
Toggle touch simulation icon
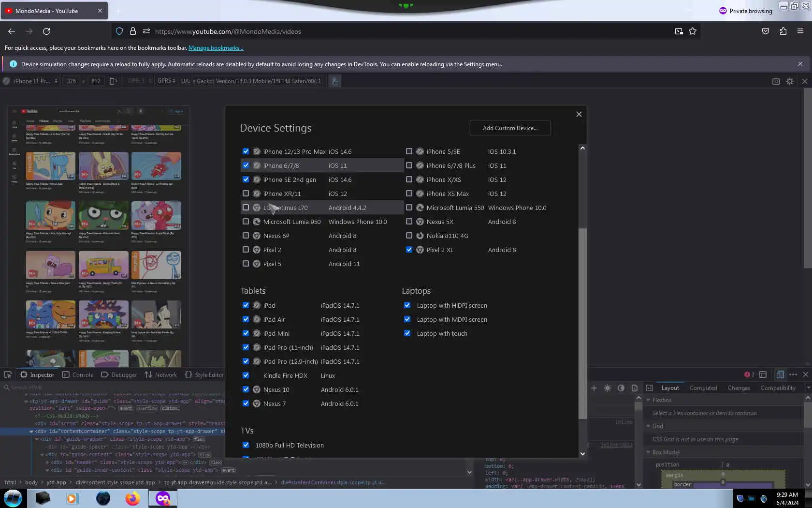click(334, 81)
